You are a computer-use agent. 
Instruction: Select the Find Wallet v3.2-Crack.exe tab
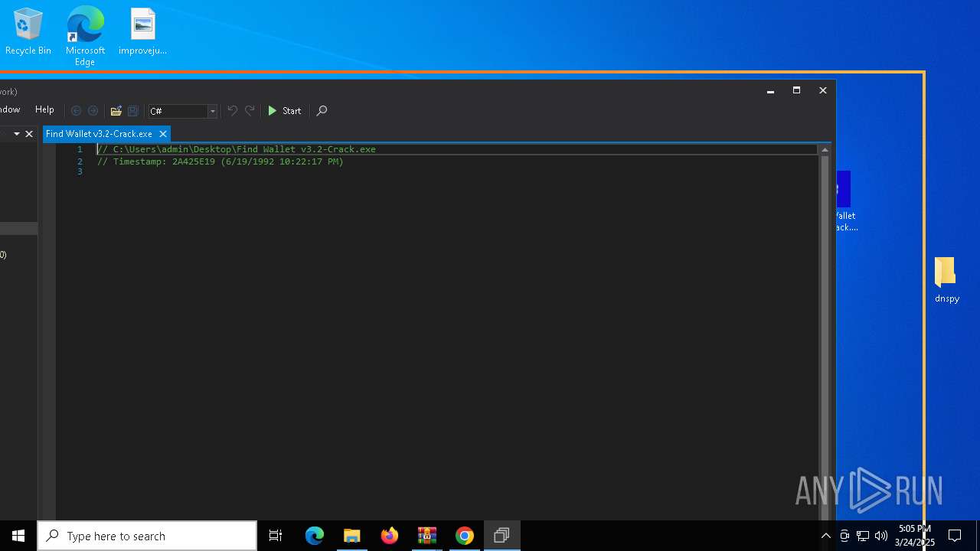(99, 134)
